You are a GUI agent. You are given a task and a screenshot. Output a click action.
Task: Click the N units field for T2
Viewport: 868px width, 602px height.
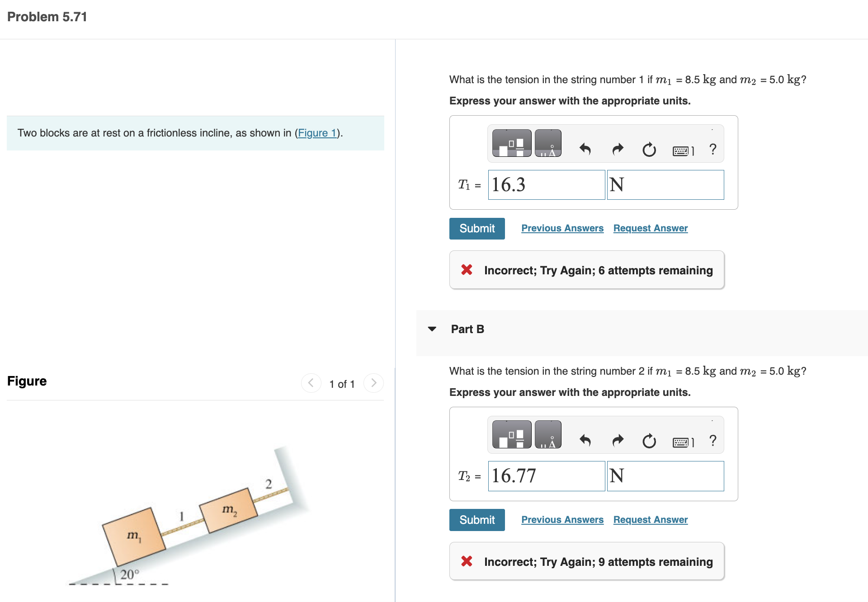point(665,476)
